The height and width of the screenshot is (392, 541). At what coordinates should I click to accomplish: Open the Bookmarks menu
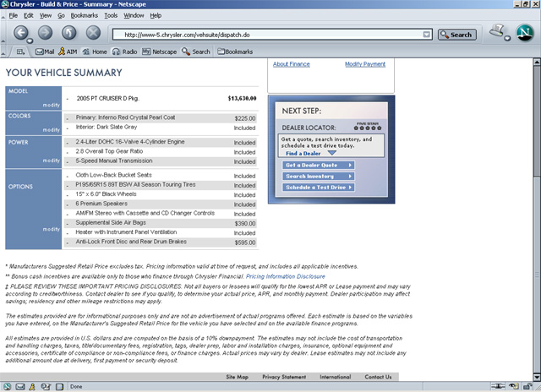click(84, 15)
